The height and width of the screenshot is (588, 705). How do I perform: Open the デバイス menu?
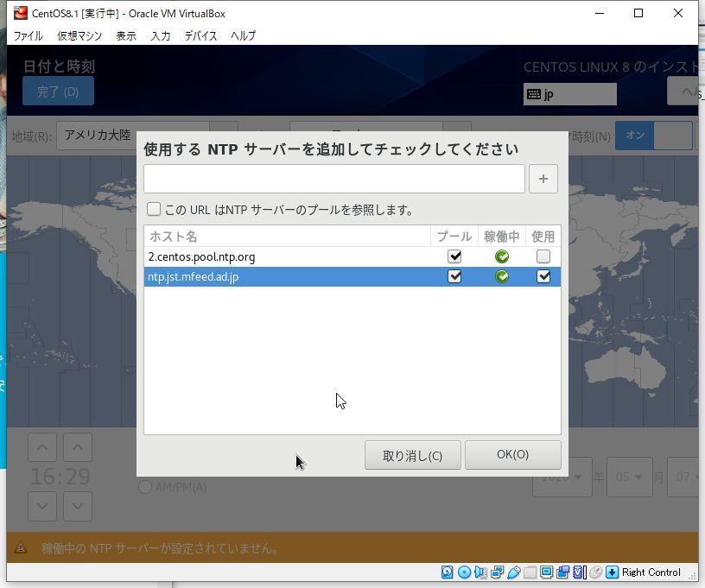(x=200, y=36)
